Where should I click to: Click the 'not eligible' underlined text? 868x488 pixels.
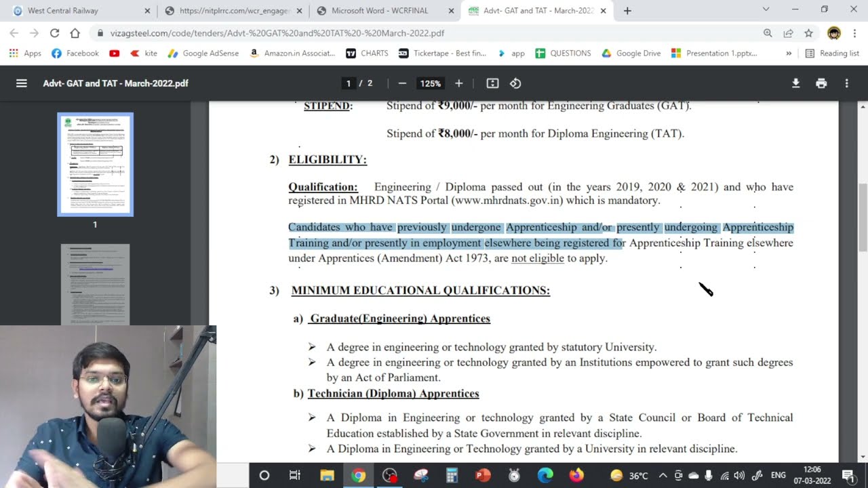[x=538, y=258]
